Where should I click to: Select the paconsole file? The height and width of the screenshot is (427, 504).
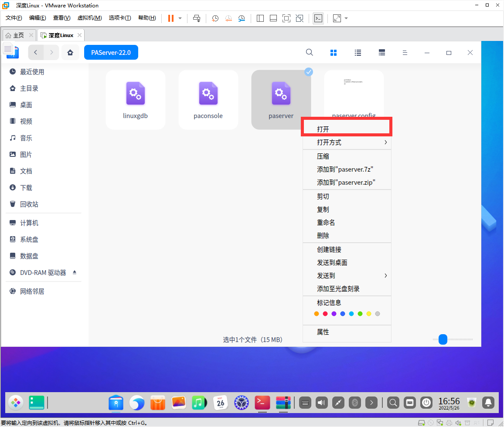[208, 100]
